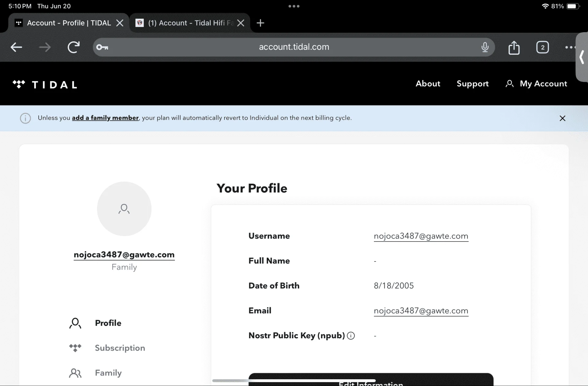Switch to the (1) Account - Tidal Hifi tab

click(x=190, y=23)
